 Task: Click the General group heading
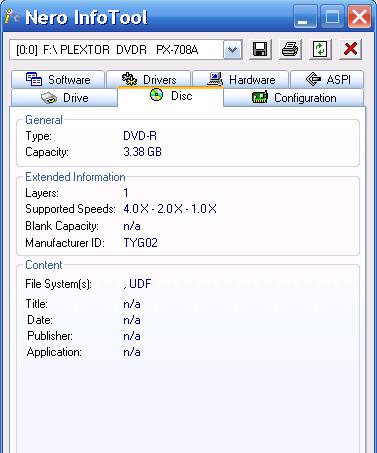tap(44, 120)
